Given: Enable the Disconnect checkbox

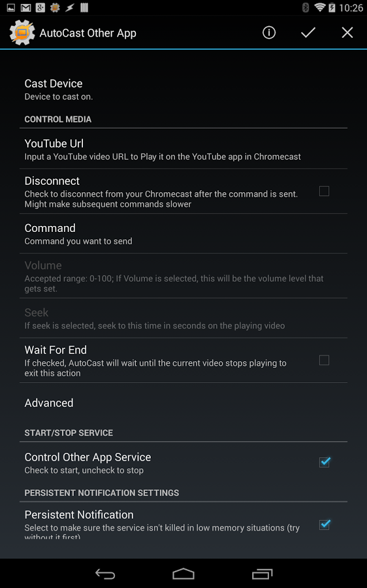Looking at the screenshot, I should [325, 191].
